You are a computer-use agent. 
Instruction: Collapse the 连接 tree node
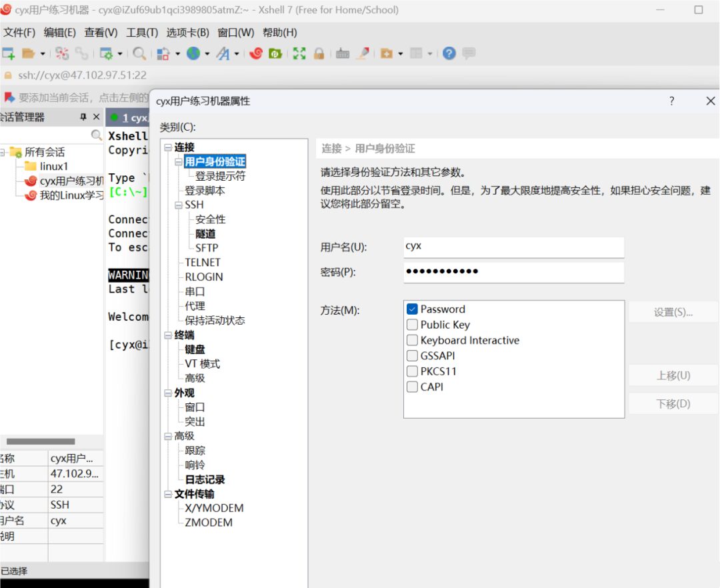coord(168,147)
